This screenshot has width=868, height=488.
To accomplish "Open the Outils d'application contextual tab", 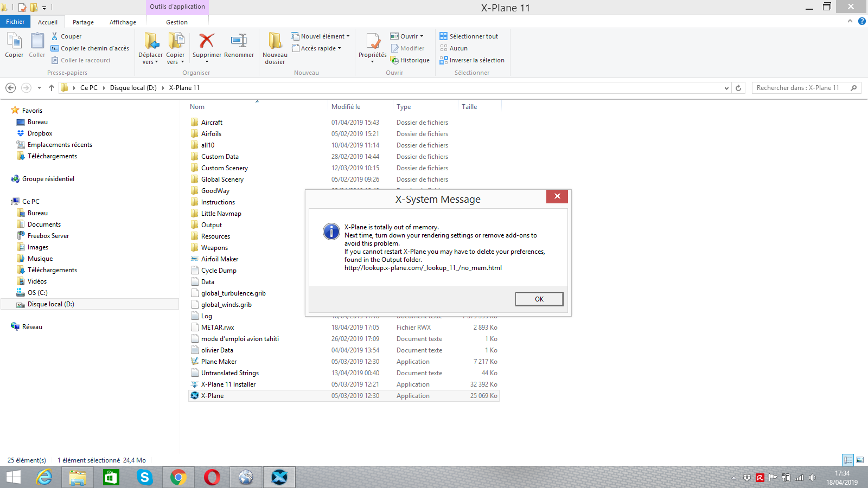I will tap(177, 7).
